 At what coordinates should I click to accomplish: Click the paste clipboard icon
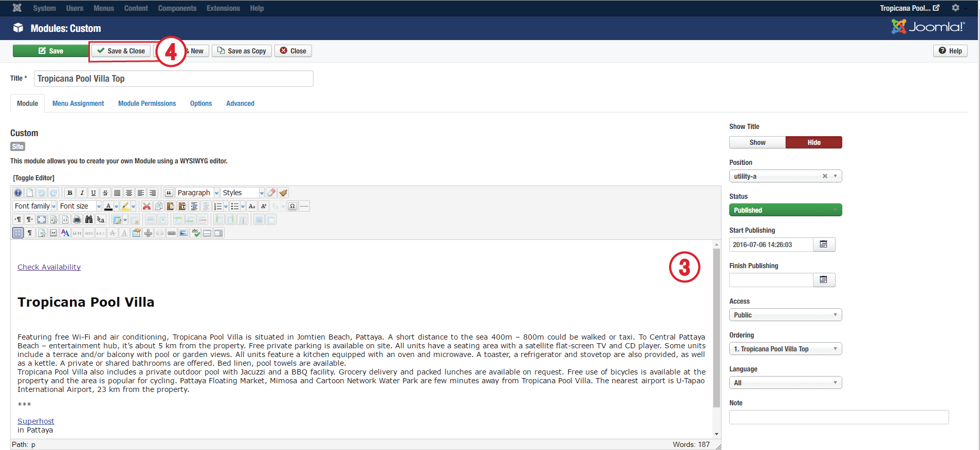[170, 206]
